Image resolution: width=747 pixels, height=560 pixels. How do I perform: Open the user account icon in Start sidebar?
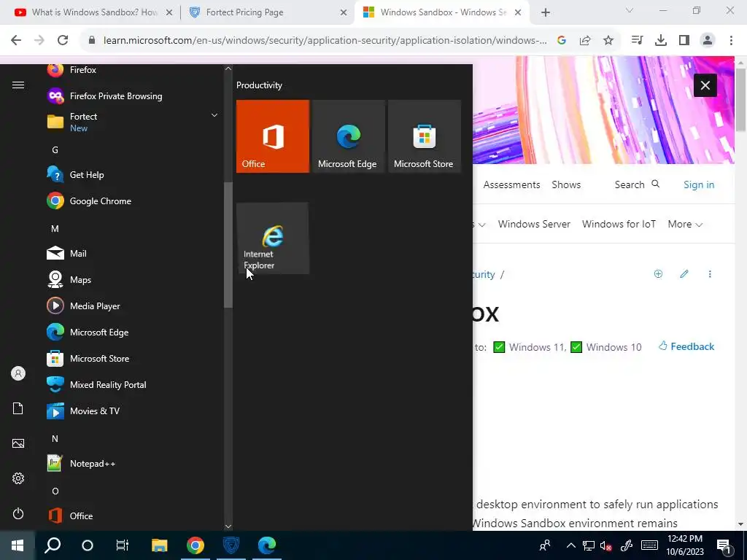(18, 373)
